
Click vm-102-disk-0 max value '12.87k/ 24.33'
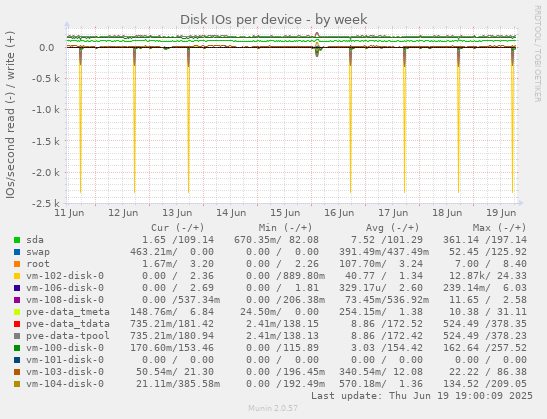(x=488, y=276)
